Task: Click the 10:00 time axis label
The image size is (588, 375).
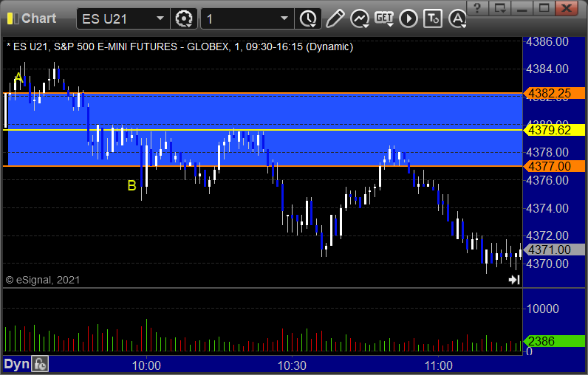Action: [x=146, y=365]
